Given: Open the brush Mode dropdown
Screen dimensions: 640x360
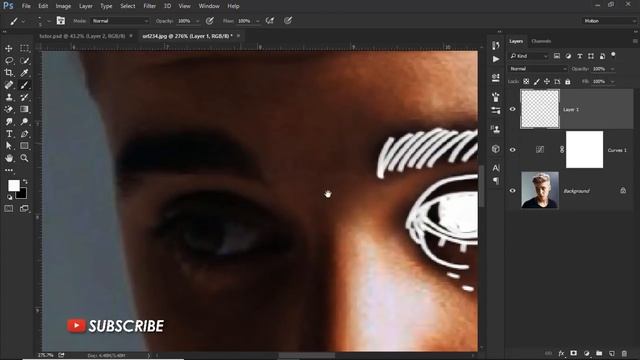Looking at the screenshot, I should click(120, 21).
